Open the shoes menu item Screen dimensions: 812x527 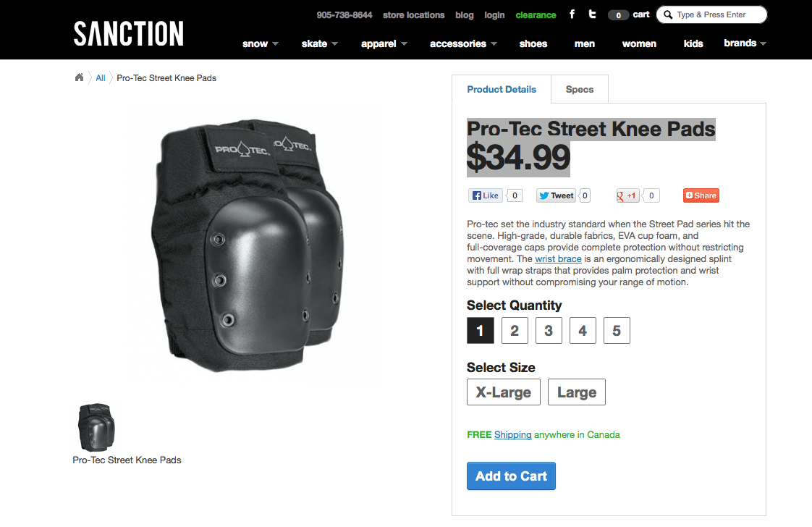point(533,43)
